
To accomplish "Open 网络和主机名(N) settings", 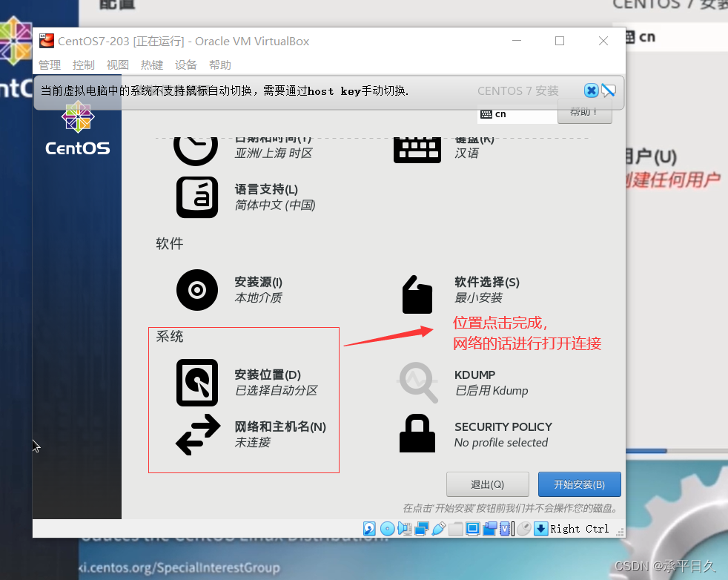I will point(280,426).
